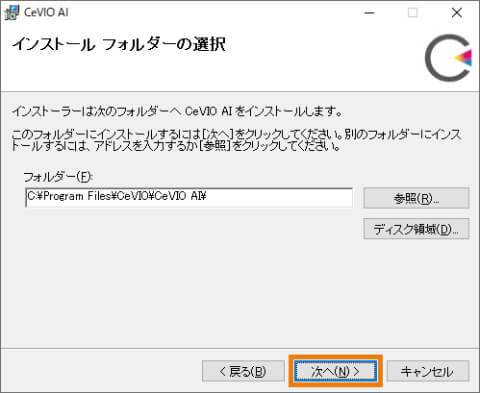Viewport: 480px width, 393px height.
Task: Click the CeVIO logo in the header
Action: (448, 58)
